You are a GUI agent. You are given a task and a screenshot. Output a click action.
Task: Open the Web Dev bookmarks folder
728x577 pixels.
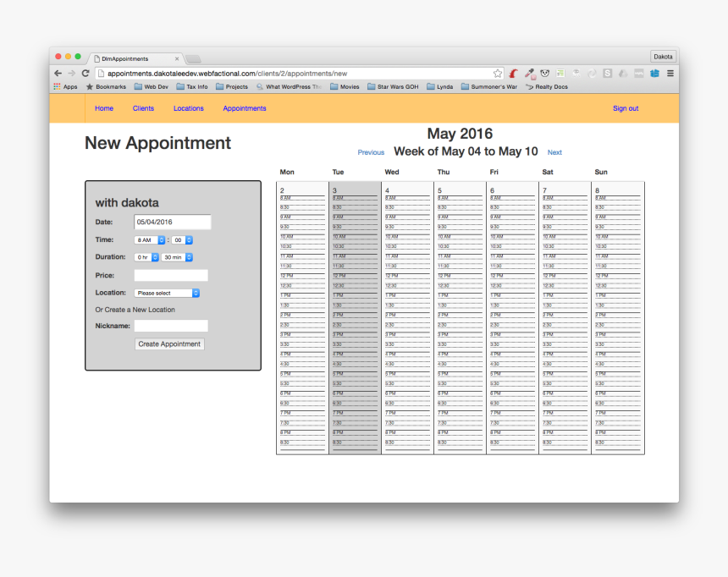[150, 86]
